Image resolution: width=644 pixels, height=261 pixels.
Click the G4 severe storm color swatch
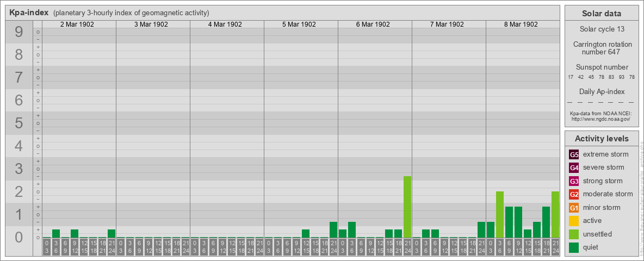point(574,168)
